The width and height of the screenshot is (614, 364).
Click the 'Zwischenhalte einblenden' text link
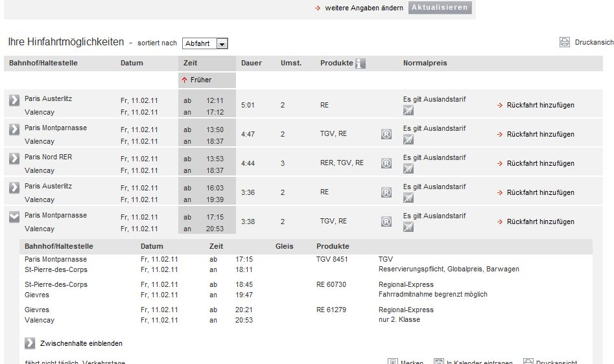(x=81, y=343)
